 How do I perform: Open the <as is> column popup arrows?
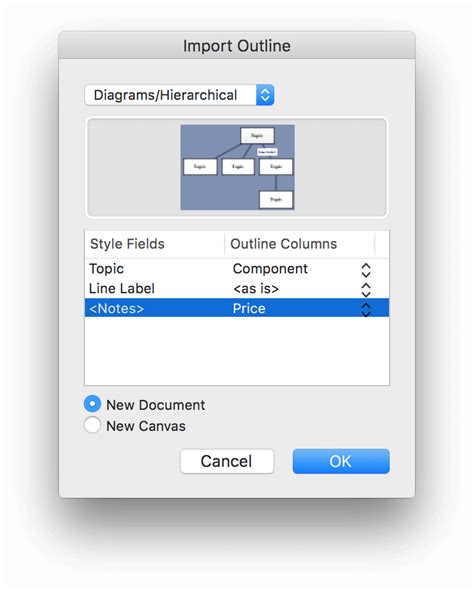click(366, 289)
